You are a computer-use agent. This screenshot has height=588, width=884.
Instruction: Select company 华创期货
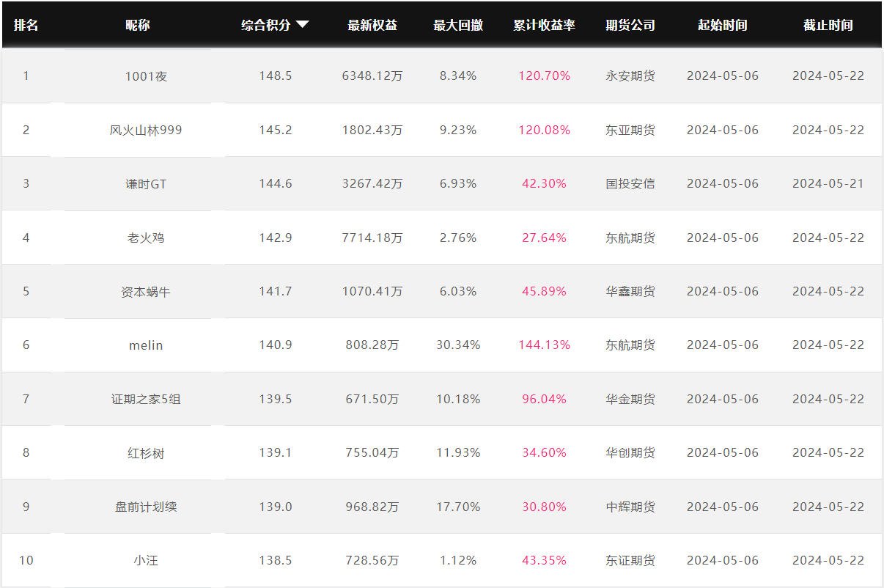coord(630,452)
